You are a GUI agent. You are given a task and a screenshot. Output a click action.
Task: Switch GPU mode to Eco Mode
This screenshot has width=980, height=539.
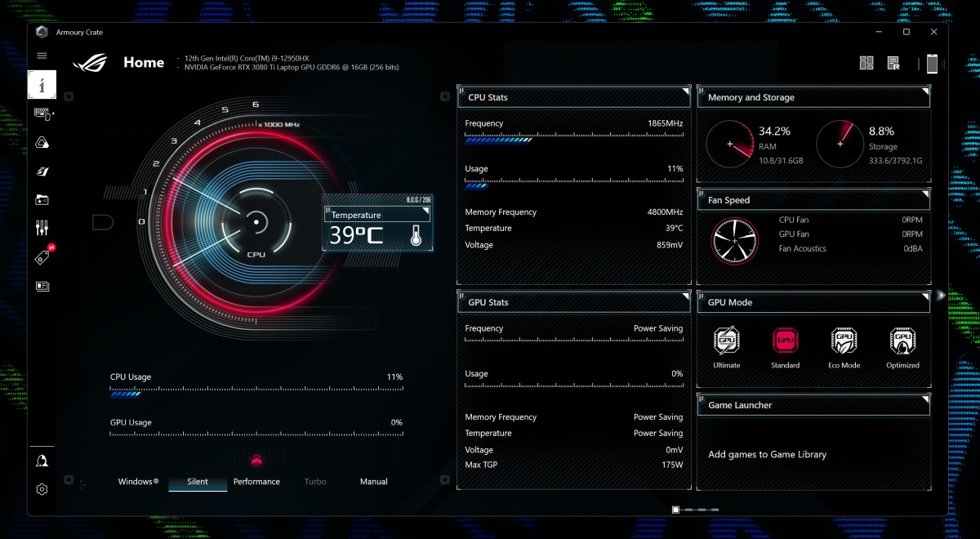click(x=844, y=345)
